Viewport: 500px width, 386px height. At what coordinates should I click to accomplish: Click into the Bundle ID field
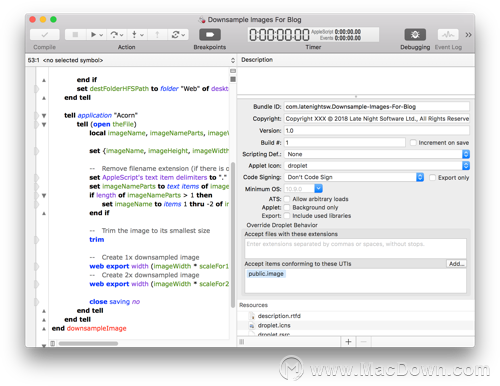(x=377, y=107)
